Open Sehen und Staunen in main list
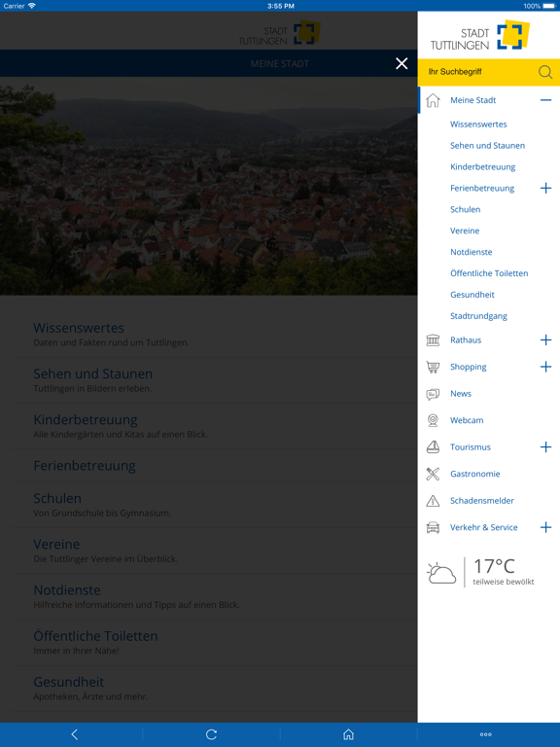This screenshot has width=560, height=747. pos(93,373)
